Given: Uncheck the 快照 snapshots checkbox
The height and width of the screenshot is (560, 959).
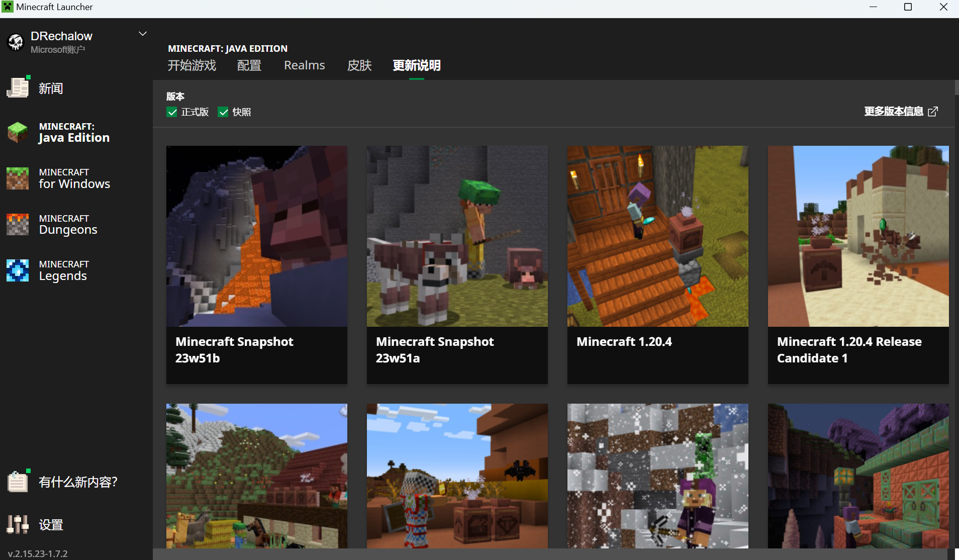Looking at the screenshot, I should (x=223, y=112).
